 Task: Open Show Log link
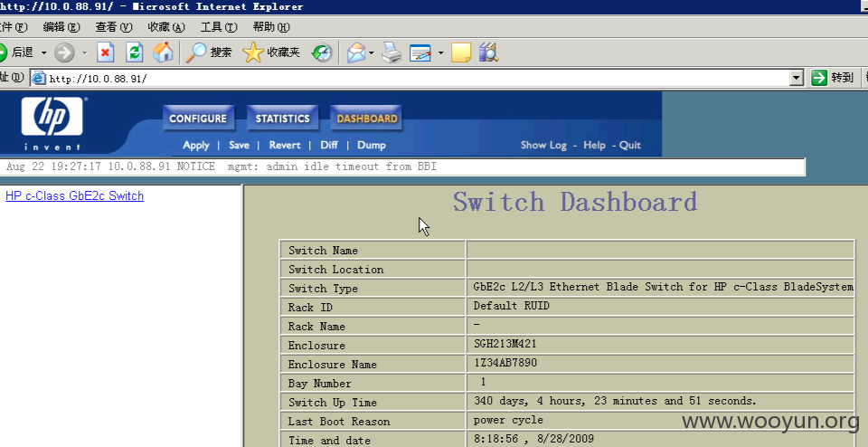(x=543, y=145)
